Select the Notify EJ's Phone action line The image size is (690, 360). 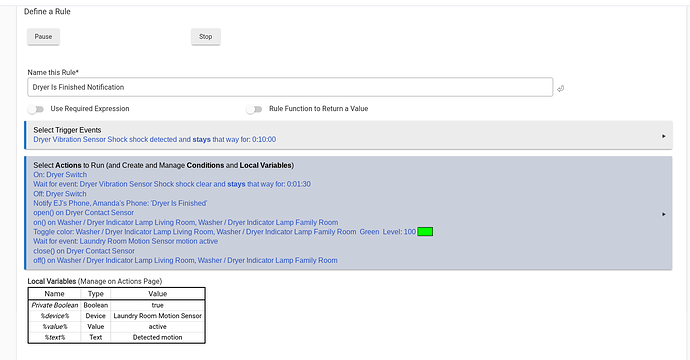(x=120, y=203)
